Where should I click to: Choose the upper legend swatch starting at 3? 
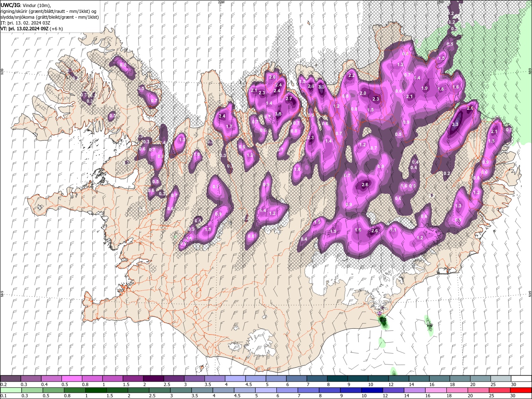(194, 379)
